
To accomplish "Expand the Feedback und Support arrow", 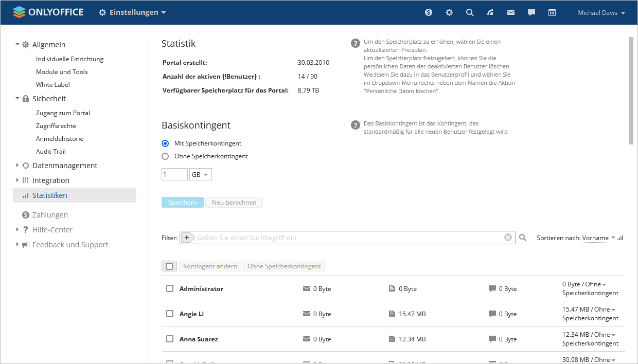I will click(x=17, y=245).
